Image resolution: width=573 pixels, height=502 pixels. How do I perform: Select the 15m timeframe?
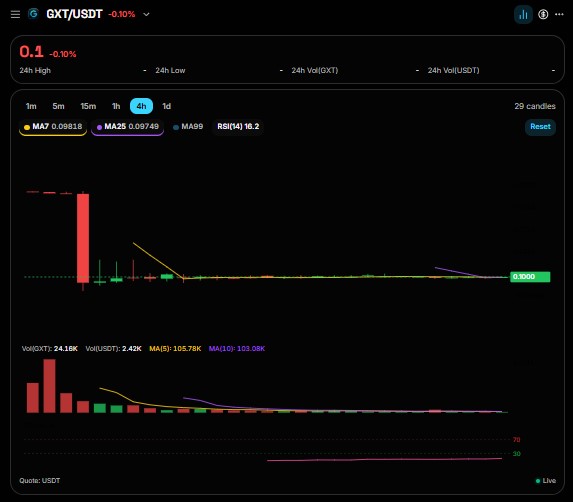point(88,106)
